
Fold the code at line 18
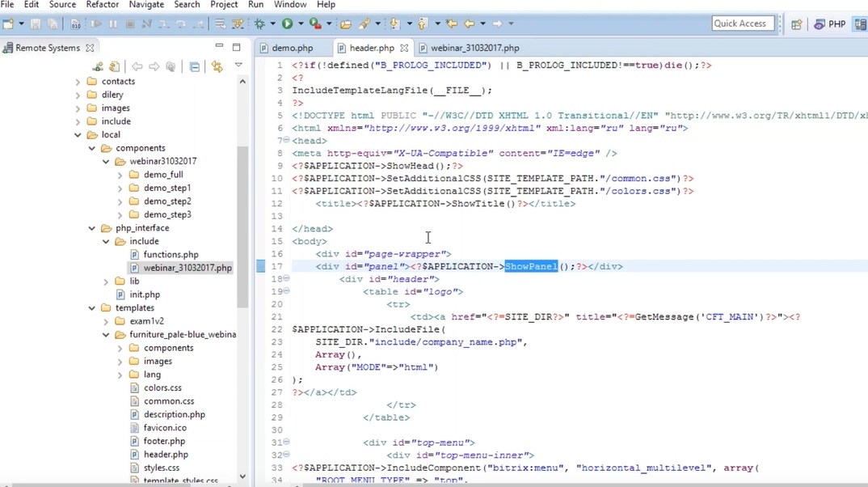(x=286, y=278)
